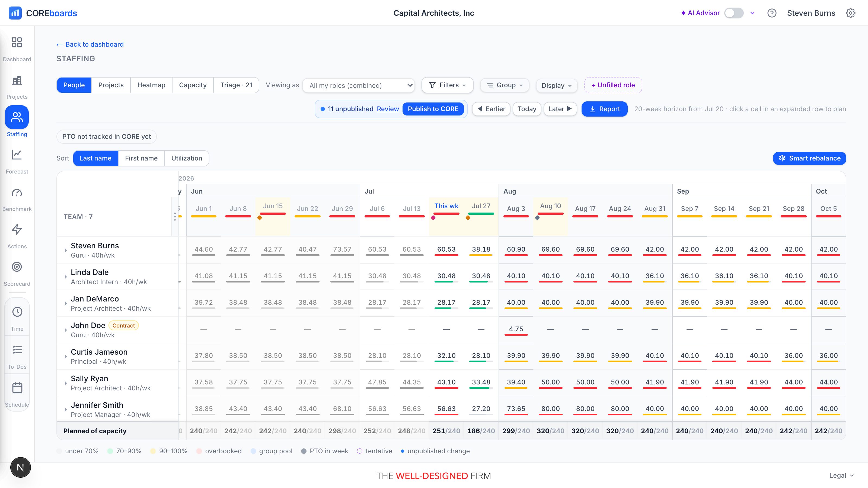Open the settings gear icon
Viewport: 868px width, 488px height.
click(x=850, y=13)
